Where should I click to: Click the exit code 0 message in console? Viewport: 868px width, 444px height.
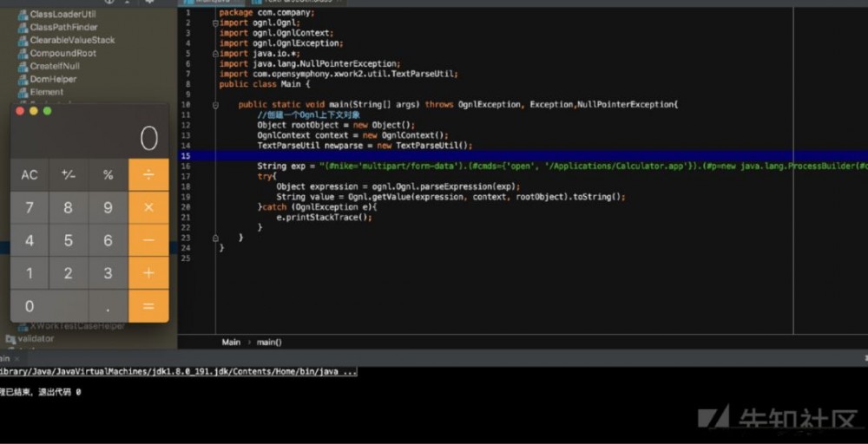[41, 392]
